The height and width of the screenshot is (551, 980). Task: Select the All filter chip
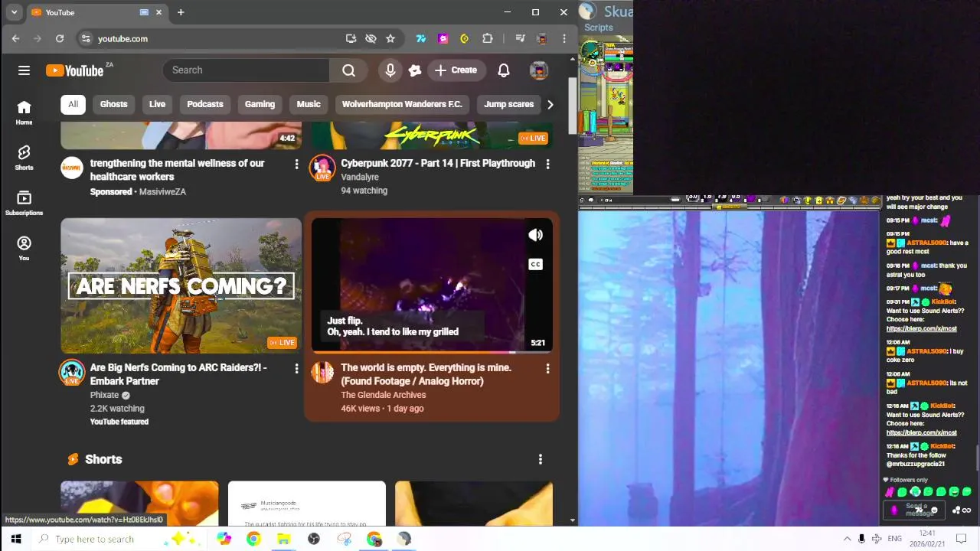coord(73,104)
